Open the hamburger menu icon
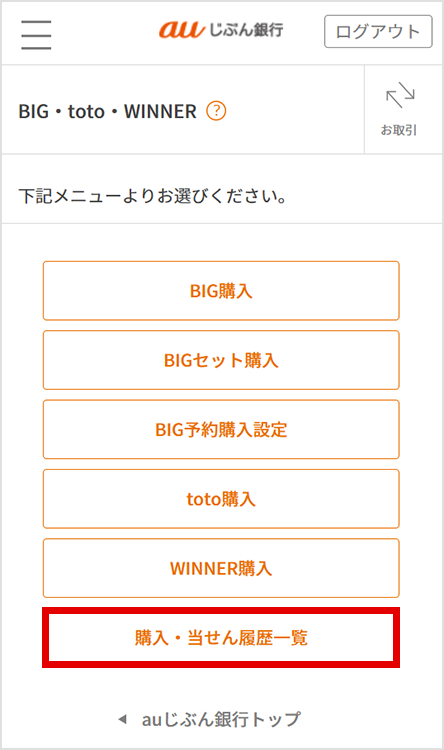The image size is (444, 750). click(x=36, y=34)
